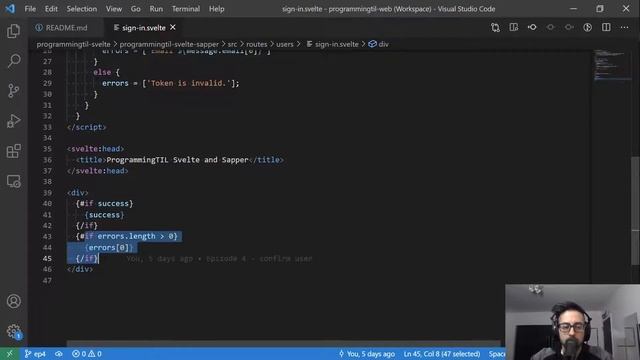Screen dimensions: 640x360
Task: Open the Selection menu
Action: coord(82,9)
